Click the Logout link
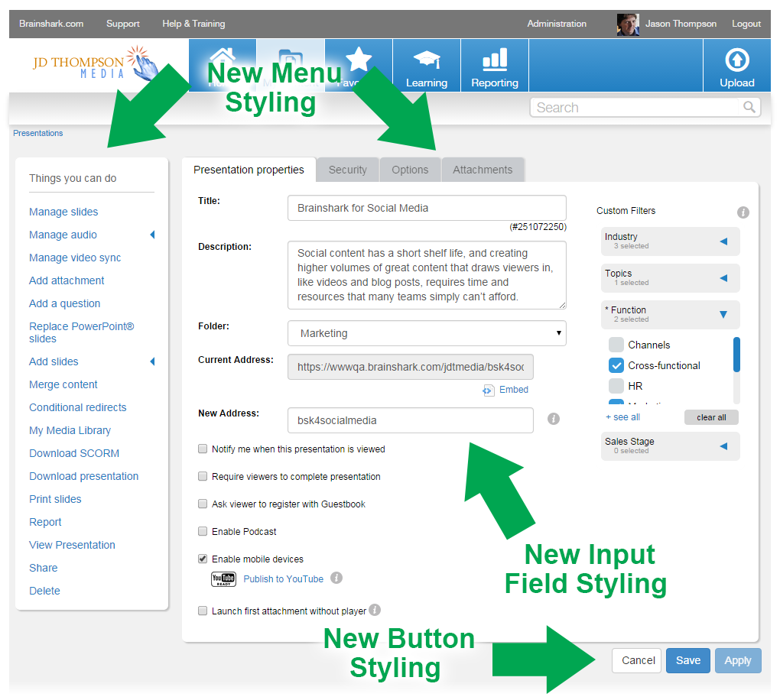Image resolution: width=780 pixels, height=700 pixels. pos(746,24)
